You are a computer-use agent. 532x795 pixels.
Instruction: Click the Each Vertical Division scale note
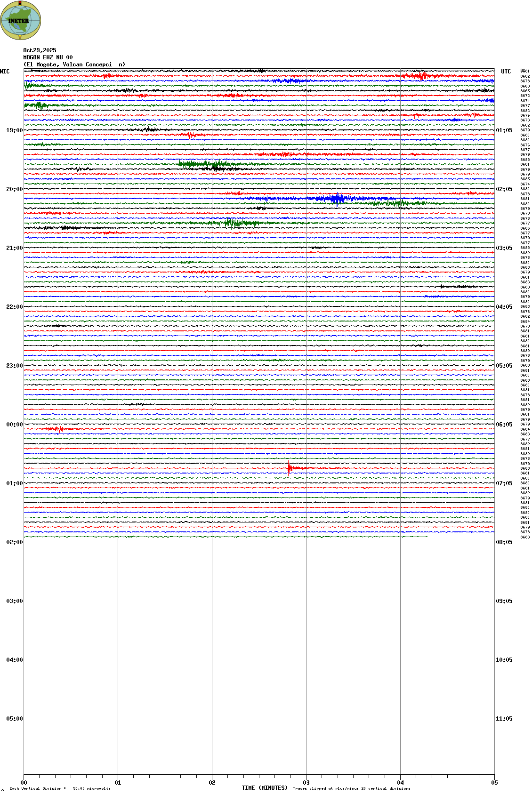60,788
